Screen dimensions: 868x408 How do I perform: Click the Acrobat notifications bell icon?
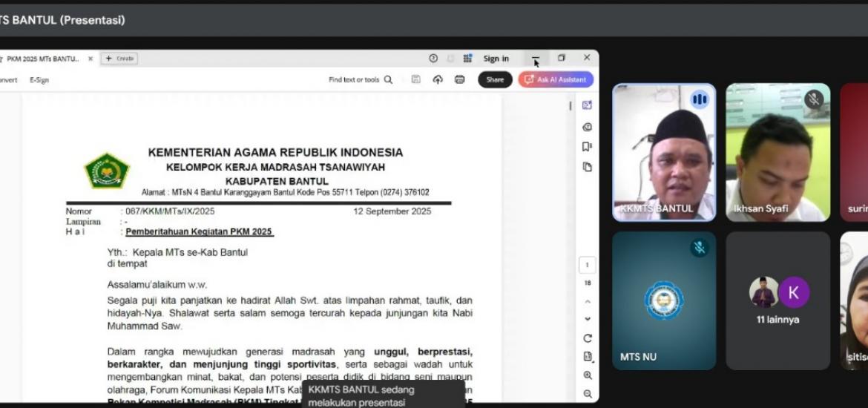tap(450, 58)
